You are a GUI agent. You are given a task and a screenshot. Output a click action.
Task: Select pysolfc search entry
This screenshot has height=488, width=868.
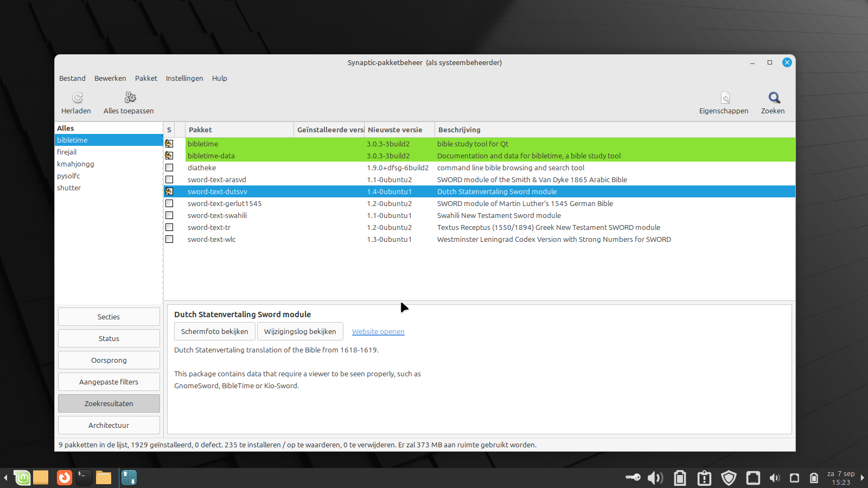[108, 176]
